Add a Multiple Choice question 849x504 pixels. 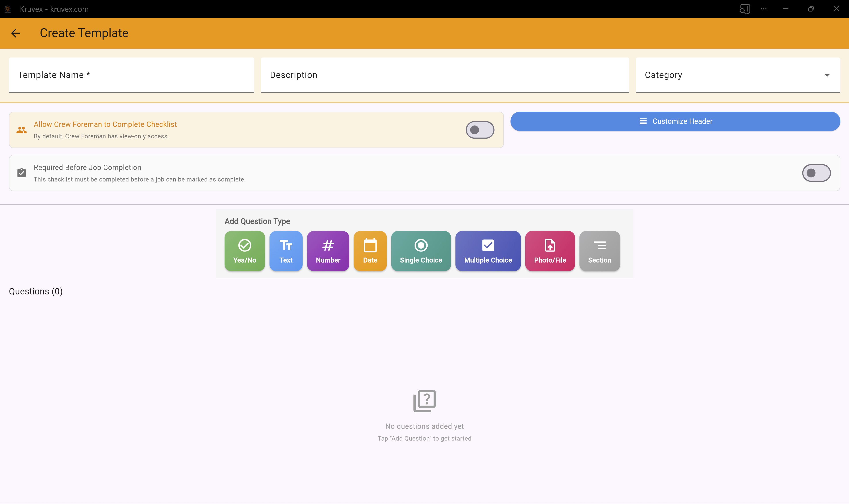click(x=488, y=251)
